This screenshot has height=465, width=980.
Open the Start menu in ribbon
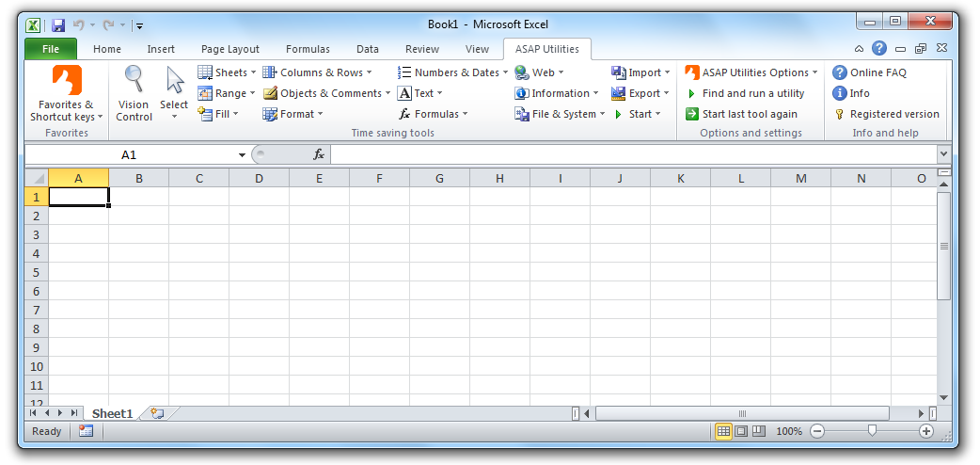coord(637,114)
